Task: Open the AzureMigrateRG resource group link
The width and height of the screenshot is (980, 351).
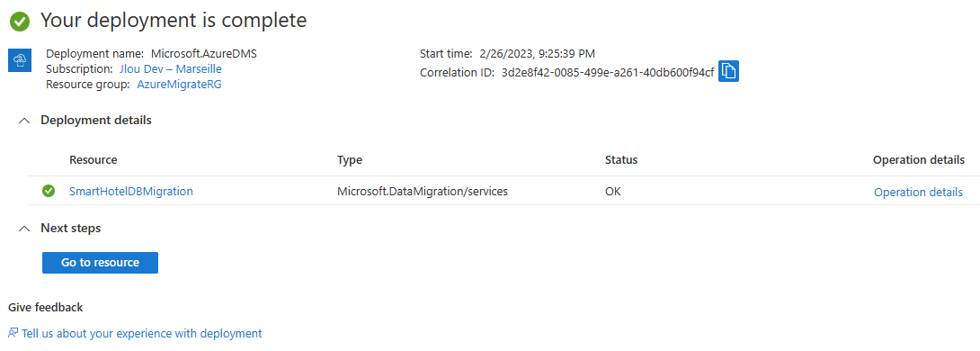Action: (x=180, y=85)
